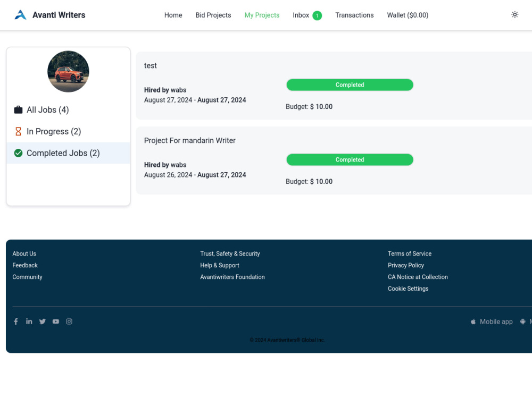The width and height of the screenshot is (532, 398).
Task: Open the Cookie Settings link
Action: 408,289
